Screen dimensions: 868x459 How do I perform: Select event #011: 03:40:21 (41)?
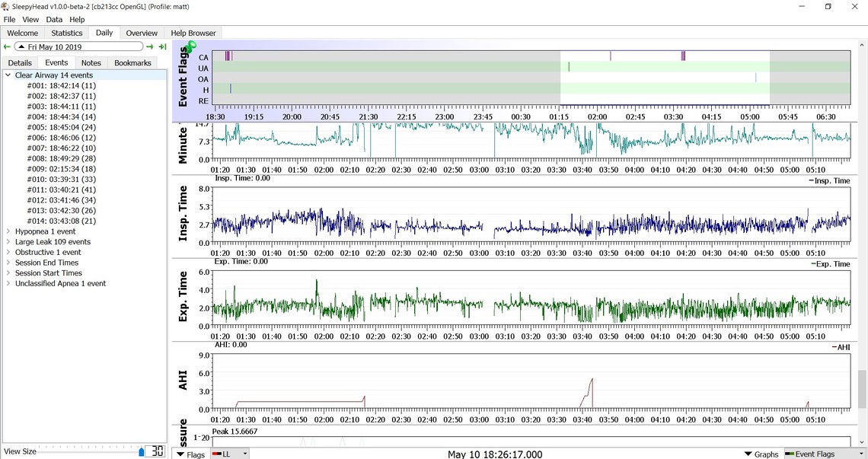62,190
